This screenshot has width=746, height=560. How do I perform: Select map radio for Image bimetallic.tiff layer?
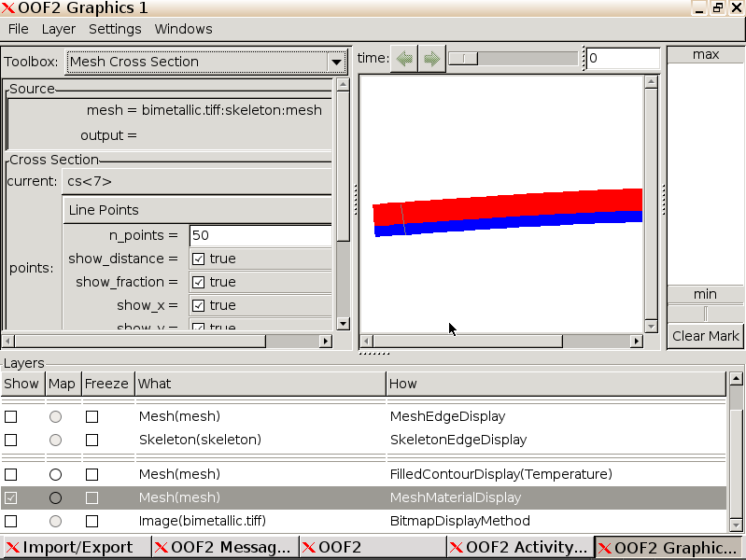pos(56,521)
